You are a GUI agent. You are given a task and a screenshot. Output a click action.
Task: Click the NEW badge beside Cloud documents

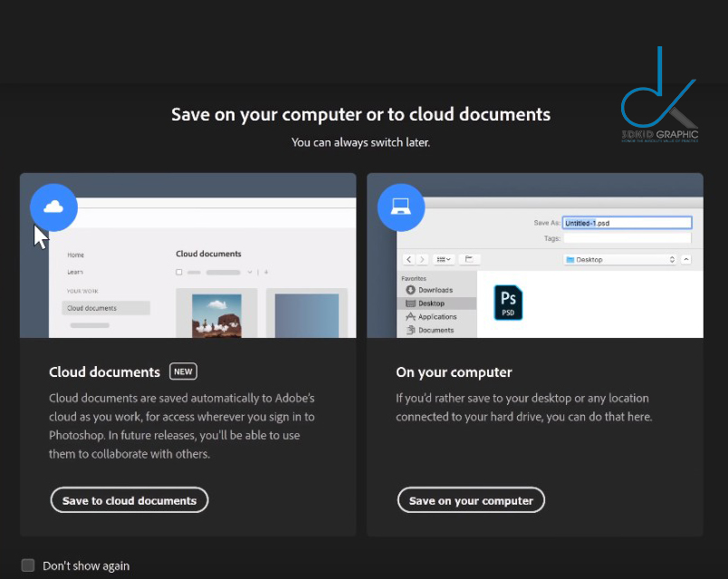[x=183, y=372]
